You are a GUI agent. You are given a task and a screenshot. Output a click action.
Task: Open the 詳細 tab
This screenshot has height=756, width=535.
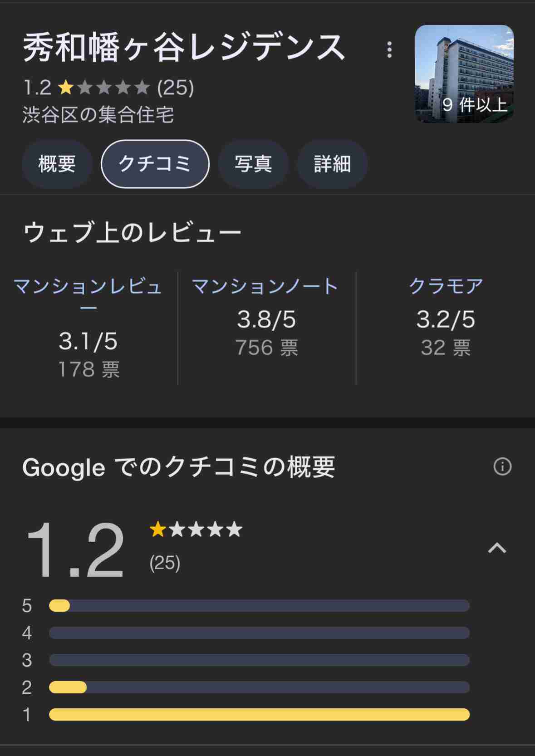[x=332, y=164]
